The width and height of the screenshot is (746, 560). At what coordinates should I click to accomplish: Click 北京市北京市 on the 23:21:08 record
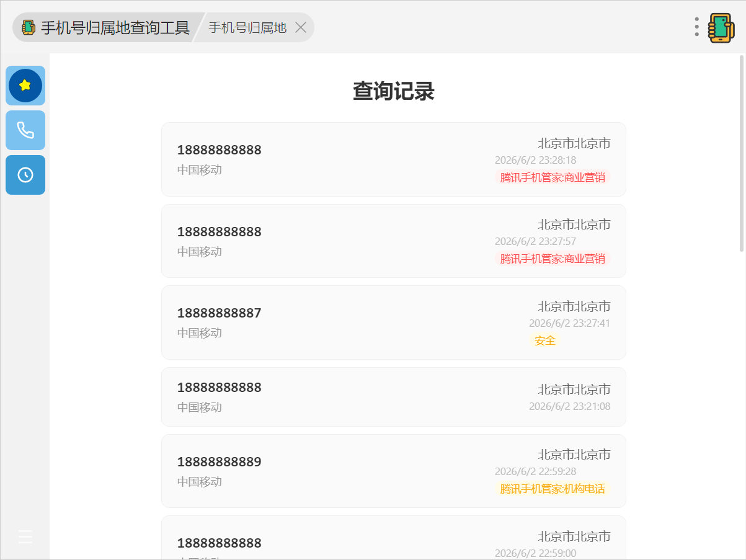[x=574, y=389]
